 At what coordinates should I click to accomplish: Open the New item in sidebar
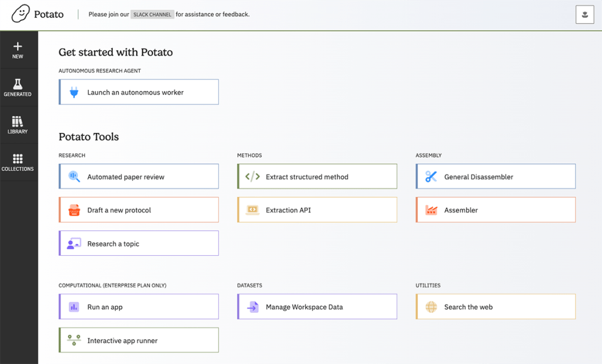(18, 51)
